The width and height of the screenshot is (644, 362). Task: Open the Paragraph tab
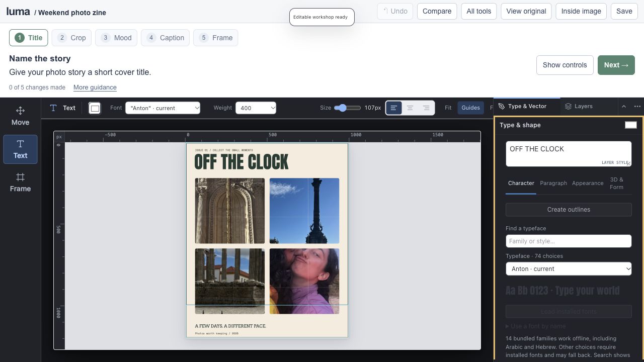[x=553, y=184]
